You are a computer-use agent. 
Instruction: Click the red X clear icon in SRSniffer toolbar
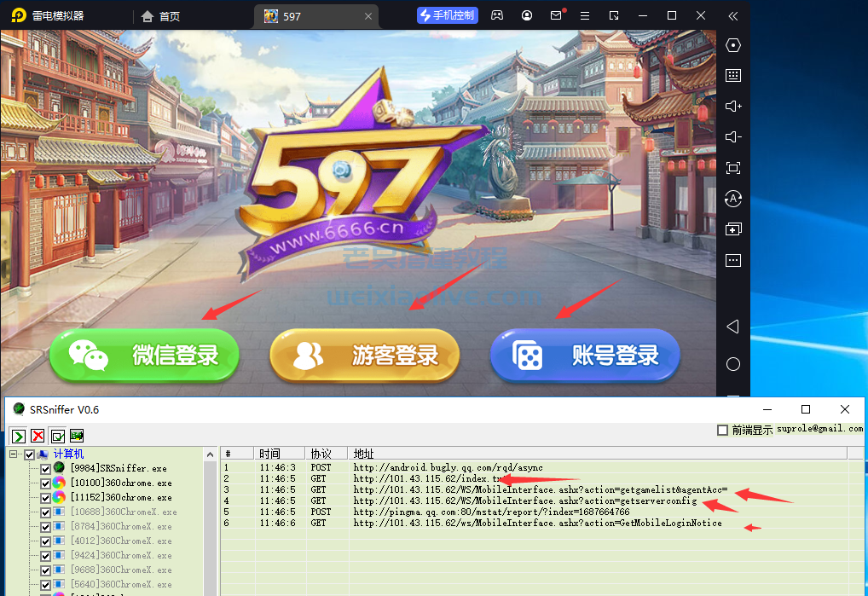click(x=37, y=436)
